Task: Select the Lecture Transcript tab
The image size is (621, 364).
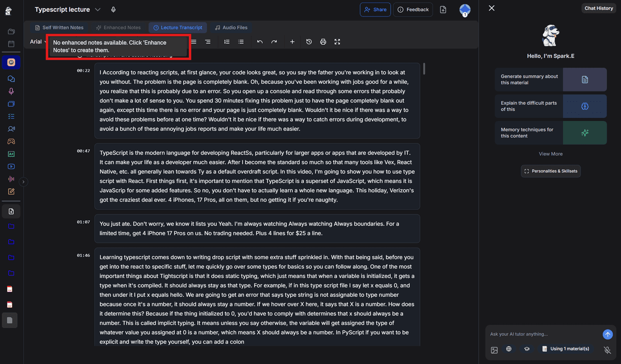Action: (x=178, y=27)
